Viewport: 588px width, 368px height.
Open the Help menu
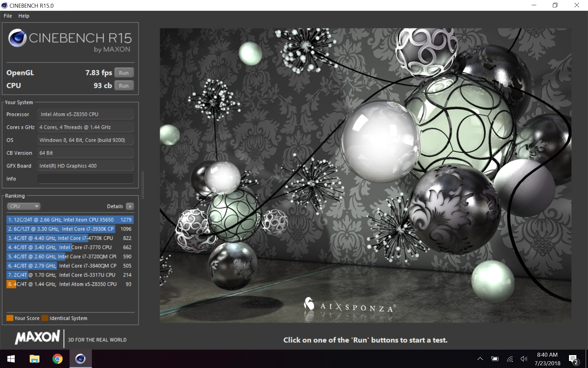tap(24, 16)
